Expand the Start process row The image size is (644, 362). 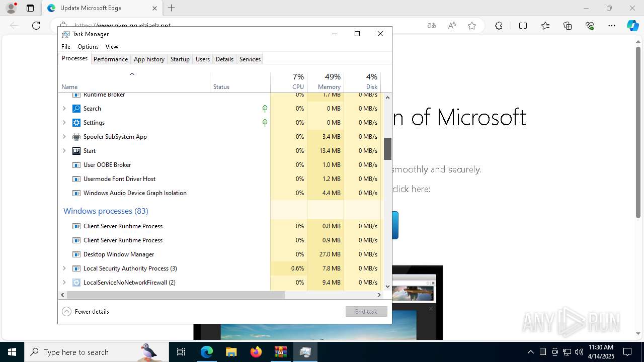(x=64, y=151)
